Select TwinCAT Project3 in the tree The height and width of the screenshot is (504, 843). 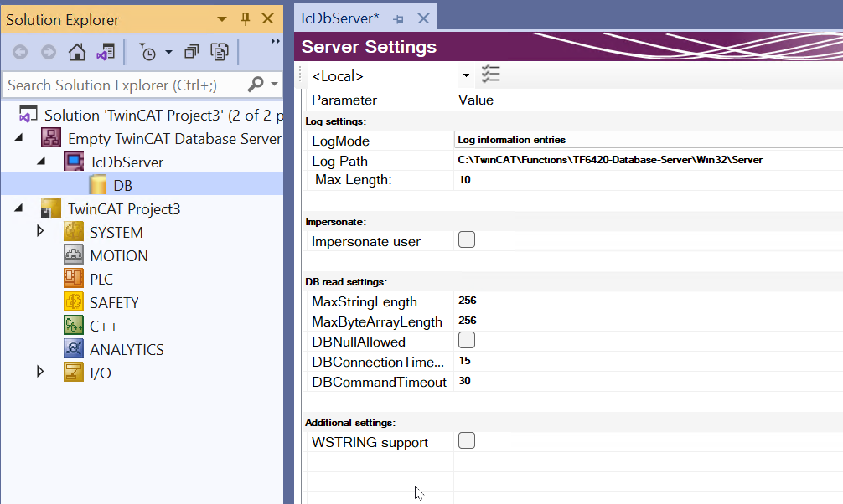pyautogui.click(x=124, y=209)
